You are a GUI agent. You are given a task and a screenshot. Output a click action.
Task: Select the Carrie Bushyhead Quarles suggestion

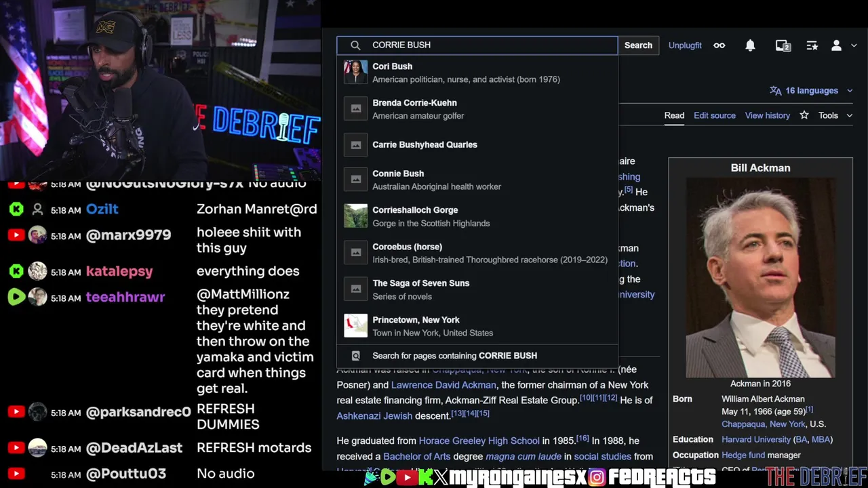click(477, 144)
